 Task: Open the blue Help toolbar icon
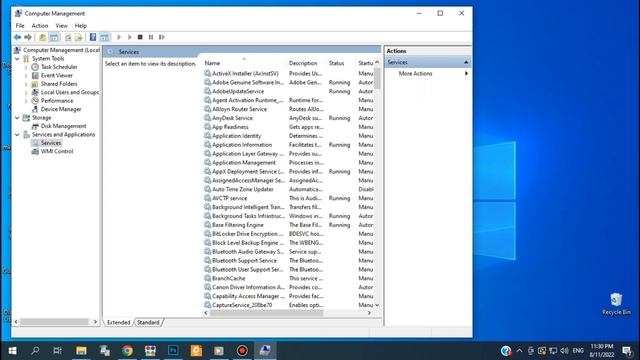pos(93,37)
